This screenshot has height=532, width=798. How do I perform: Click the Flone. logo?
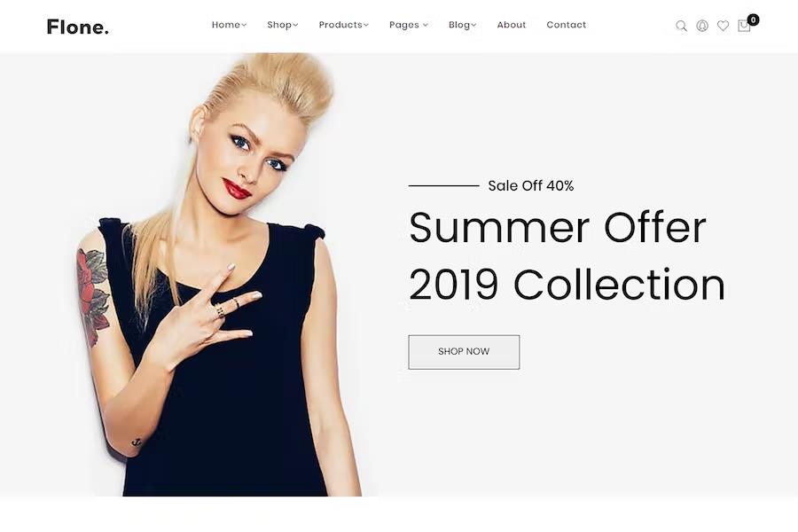pyautogui.click(x=78, y=27)
